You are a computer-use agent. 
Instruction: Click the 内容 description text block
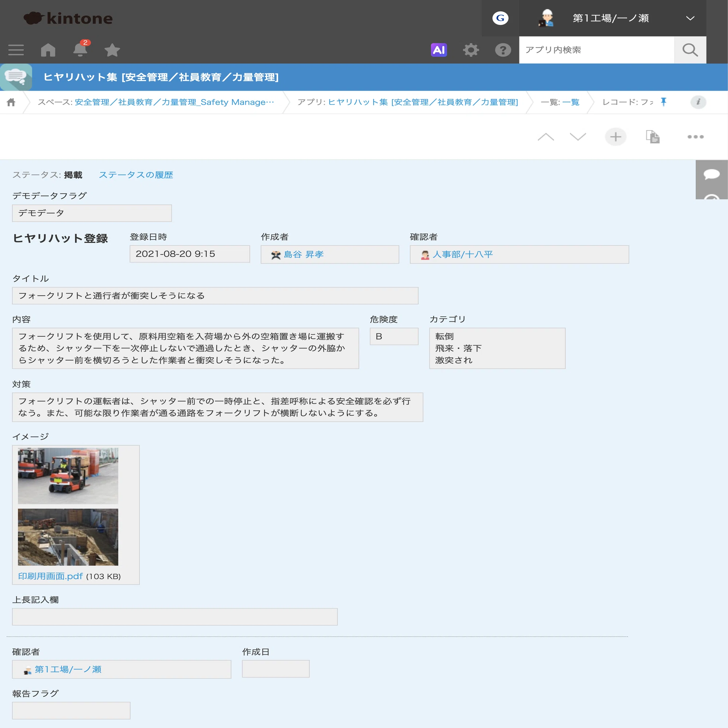pos(185,348)
